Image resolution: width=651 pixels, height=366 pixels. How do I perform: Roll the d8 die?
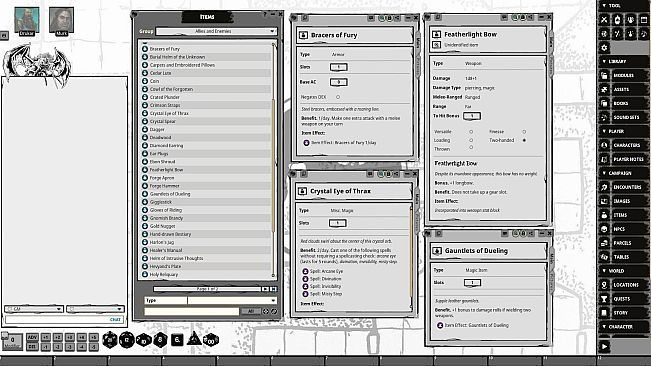[x=160, y=340]
